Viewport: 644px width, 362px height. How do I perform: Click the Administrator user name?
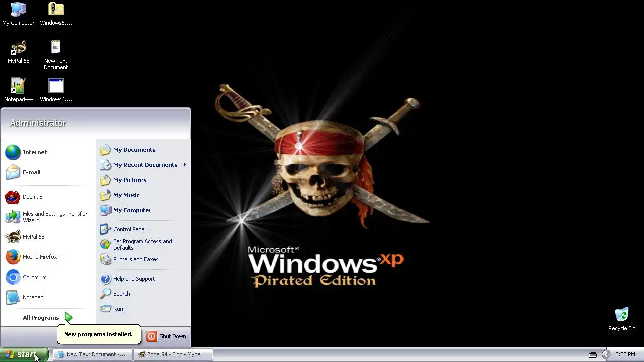[38, 123]
